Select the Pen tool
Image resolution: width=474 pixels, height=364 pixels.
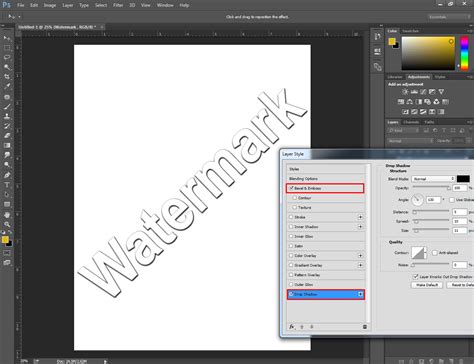7,175
